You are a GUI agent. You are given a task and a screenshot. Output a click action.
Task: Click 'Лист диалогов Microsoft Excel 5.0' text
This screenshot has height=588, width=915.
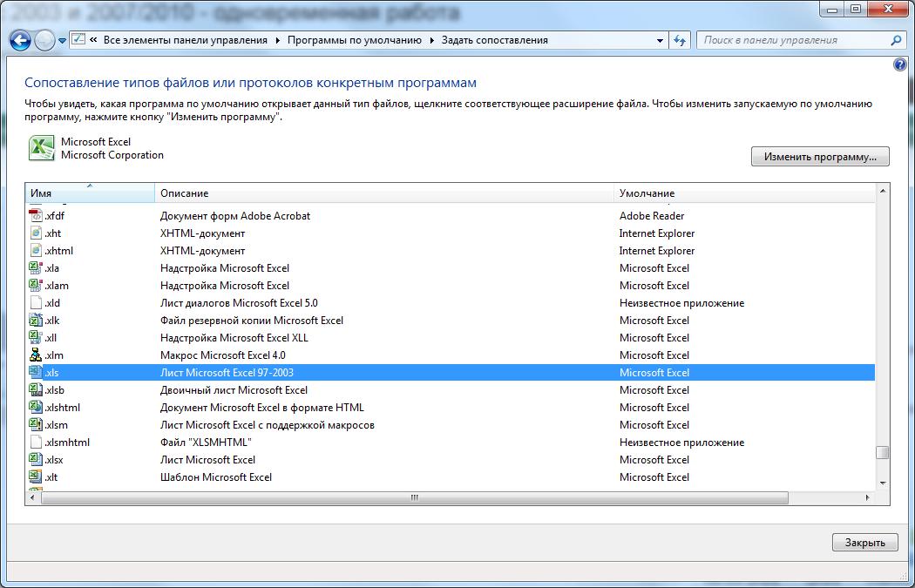coord(239,303)
